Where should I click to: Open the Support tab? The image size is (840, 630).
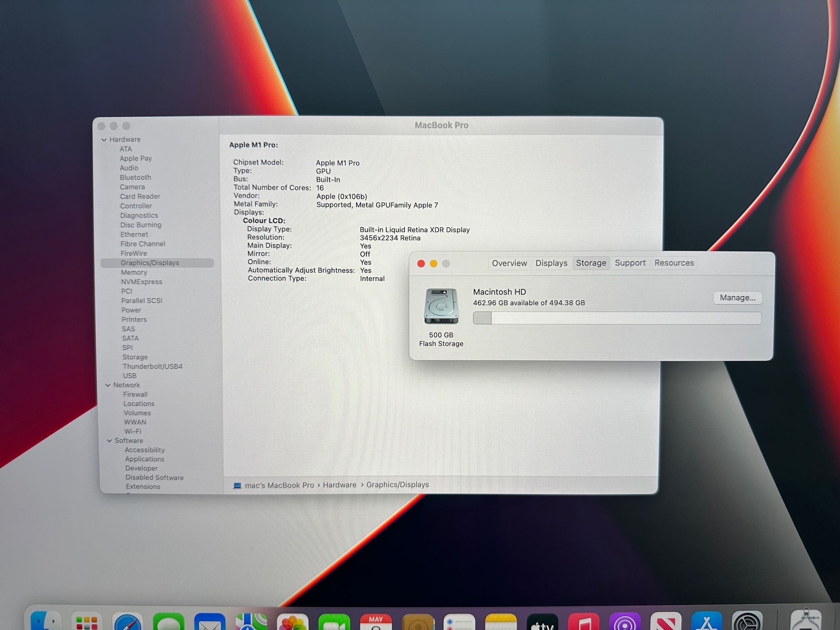(x=630, y=263)
